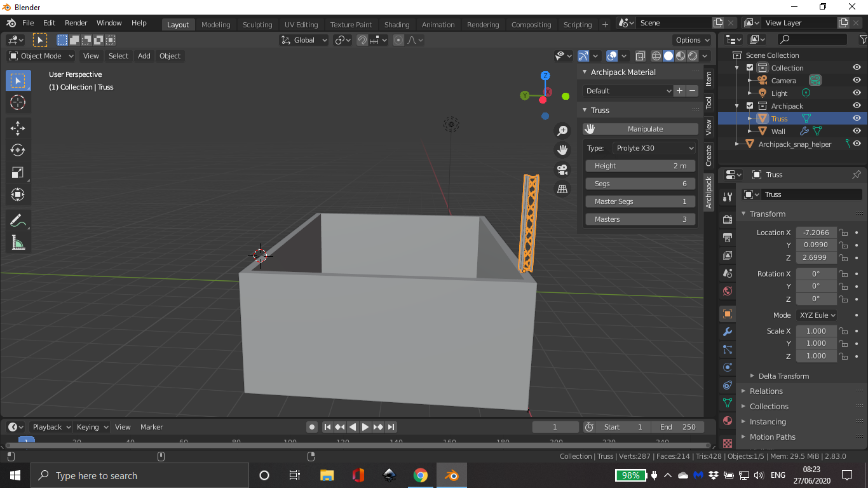Open the Output properties tab
The image size is (868, 488).
coord(728,237)
